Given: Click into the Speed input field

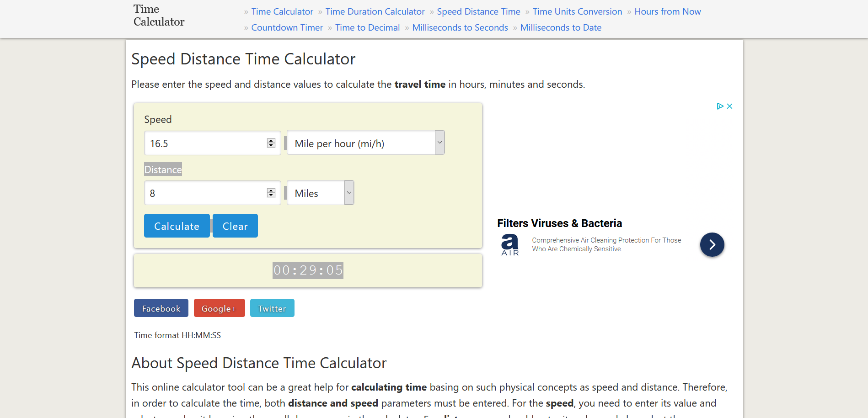Looking at the screenshot, I should (x=206, y=143).
